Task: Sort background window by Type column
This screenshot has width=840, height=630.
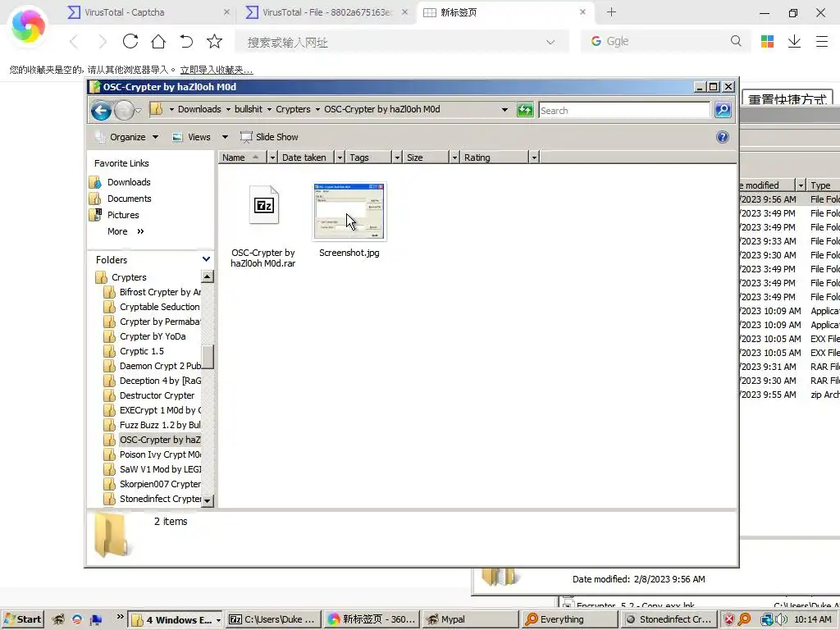Action: [824, 185]
